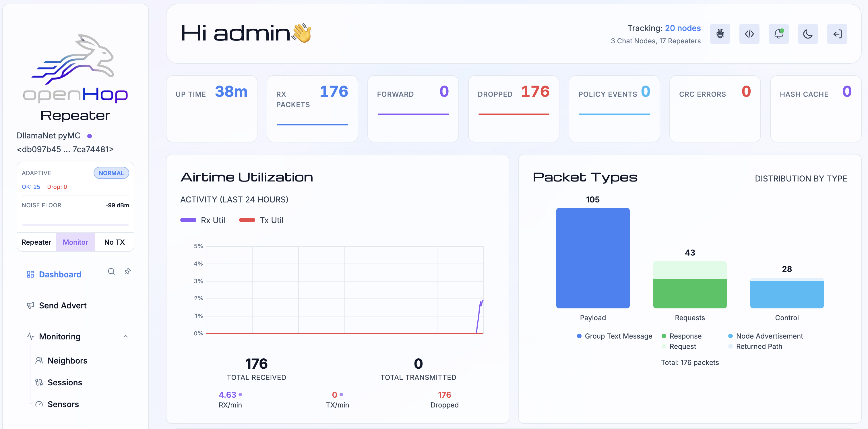
Task: Collapse the Monitoring section chevron
Action: (126, 336)
